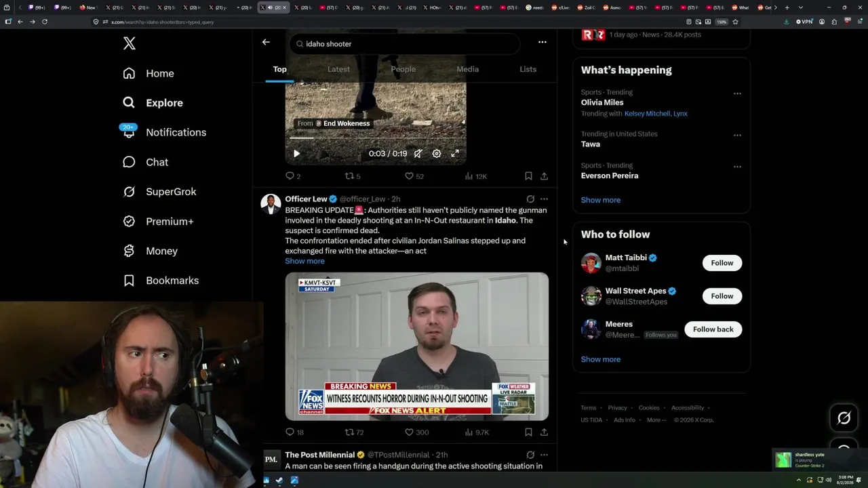Expand Officer Lew's post with Show more
Screen dimensions: 868x488
[304, 261]
